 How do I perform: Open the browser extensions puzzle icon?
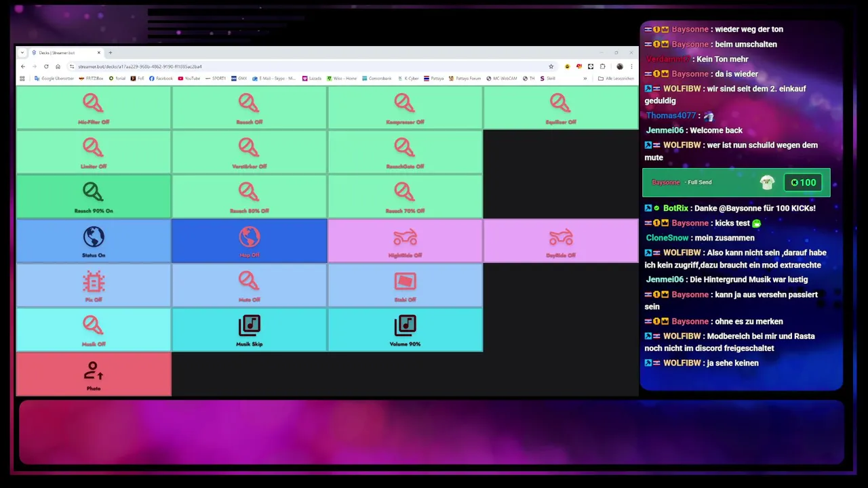point(602,66)
